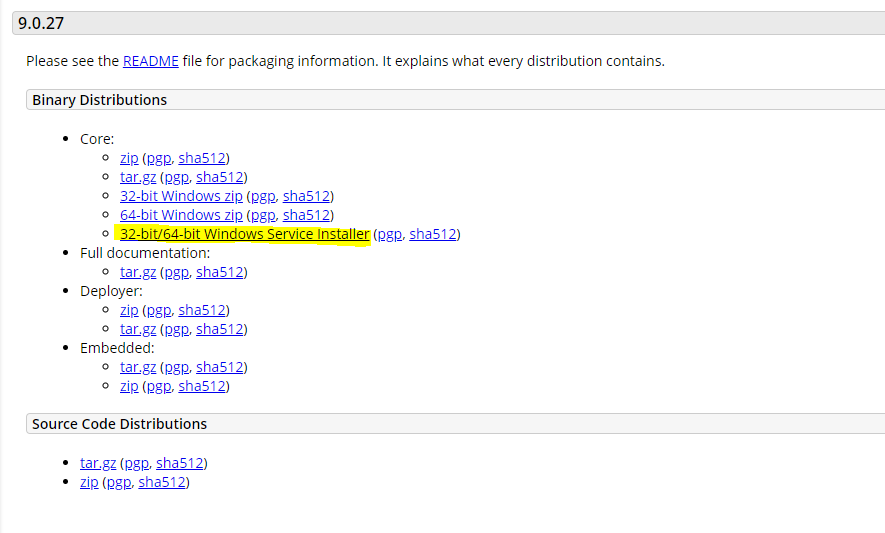The height and width of the screenshot is (533, 885).
Task: Open the README file link
Action: coord(151,61)
